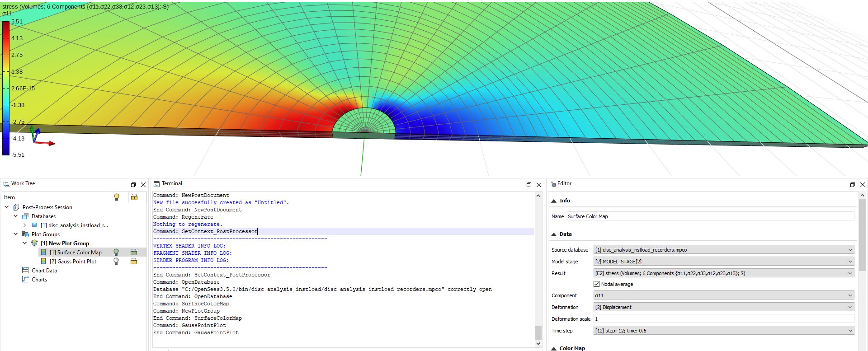The height and width of the screenshot is (351, 868).
Task: Click the stress result title text in viewport
Action: [85, 7]
